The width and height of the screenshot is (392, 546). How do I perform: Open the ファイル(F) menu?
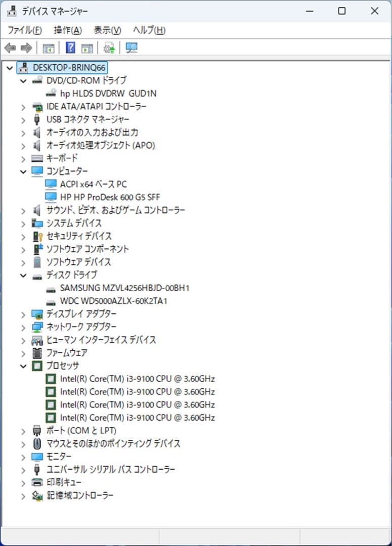25,30
